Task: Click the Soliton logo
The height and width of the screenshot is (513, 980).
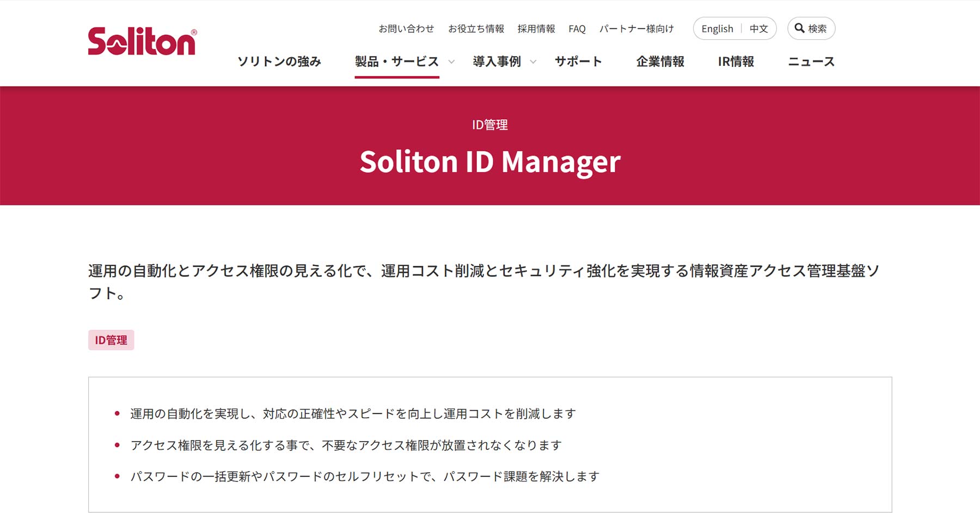Action: (x=142, y=41)
